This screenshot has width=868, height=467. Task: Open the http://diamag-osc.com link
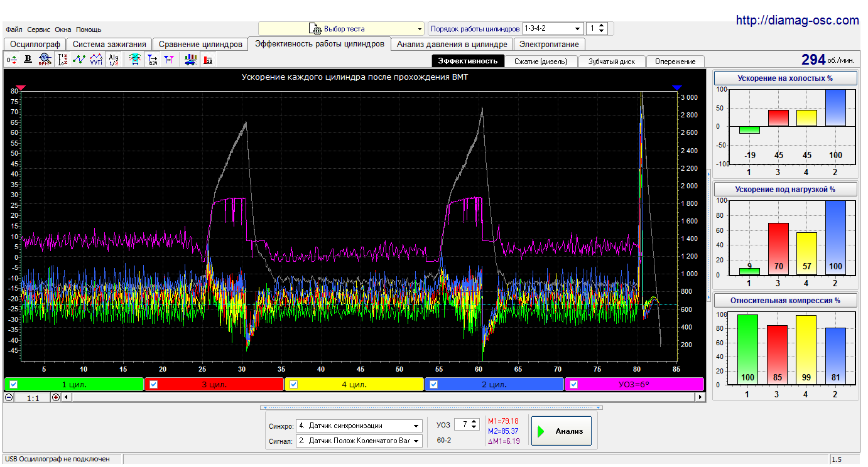point(798,20)
